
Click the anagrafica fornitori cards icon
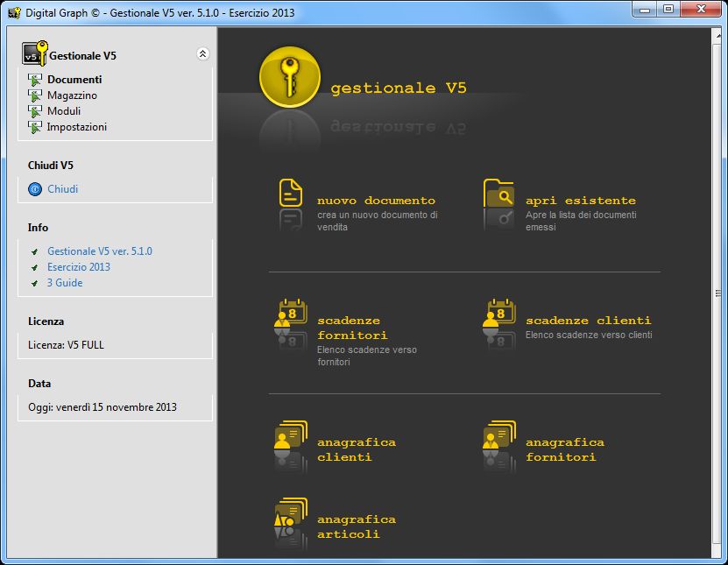[499, 434]
